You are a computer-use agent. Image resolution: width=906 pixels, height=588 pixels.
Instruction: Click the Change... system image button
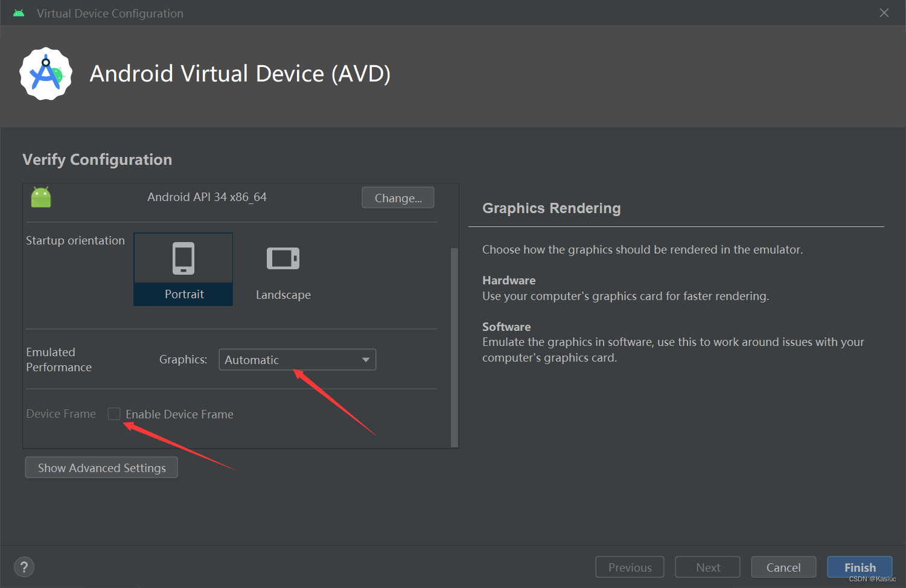398,198
